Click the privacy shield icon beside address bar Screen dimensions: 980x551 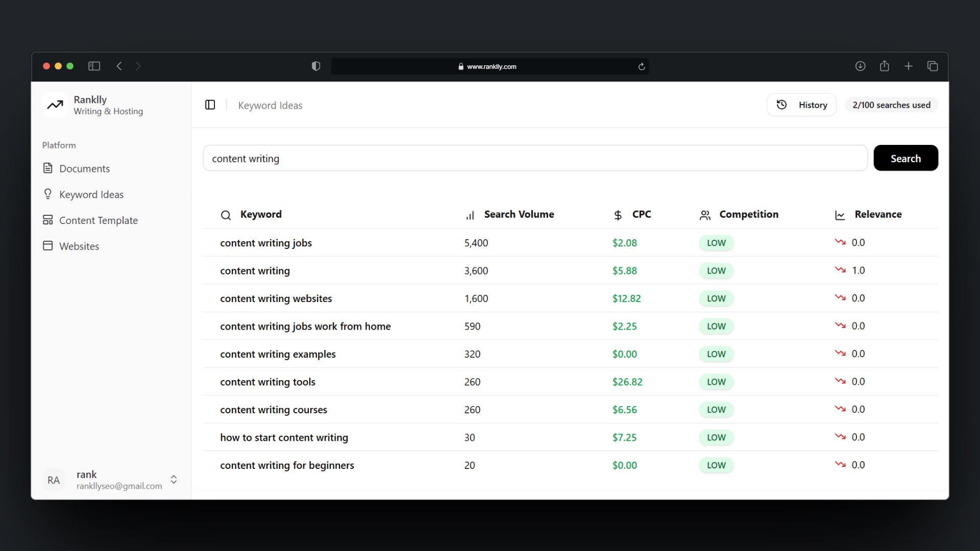316,66
